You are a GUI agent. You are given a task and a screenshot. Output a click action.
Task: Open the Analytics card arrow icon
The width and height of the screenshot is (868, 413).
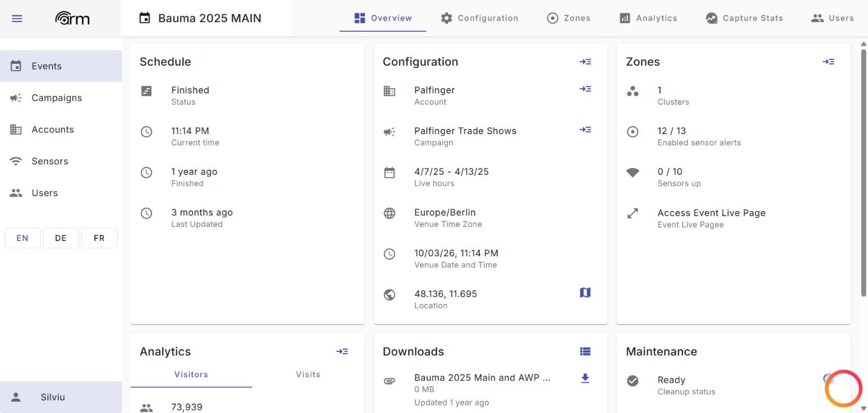342,351
